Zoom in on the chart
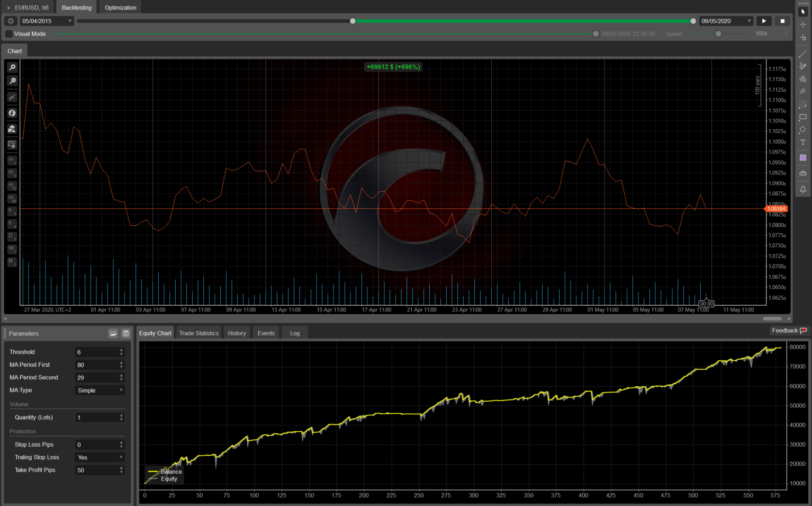This screenshot has height=506, width=812. (12, 67)
